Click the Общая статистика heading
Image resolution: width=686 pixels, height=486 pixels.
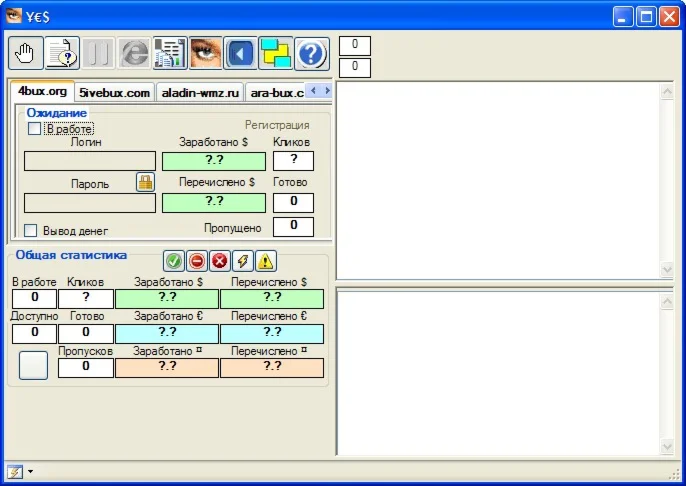(71, 255)
